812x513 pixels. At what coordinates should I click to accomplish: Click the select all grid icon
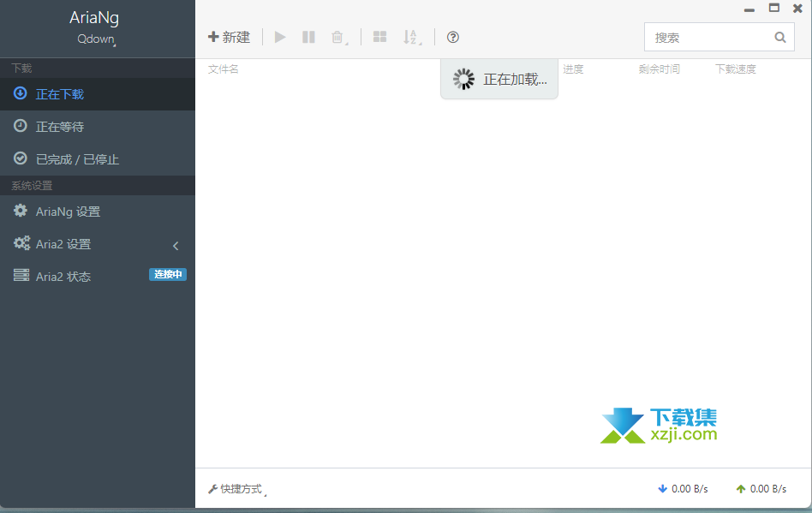tap(379, 37)
